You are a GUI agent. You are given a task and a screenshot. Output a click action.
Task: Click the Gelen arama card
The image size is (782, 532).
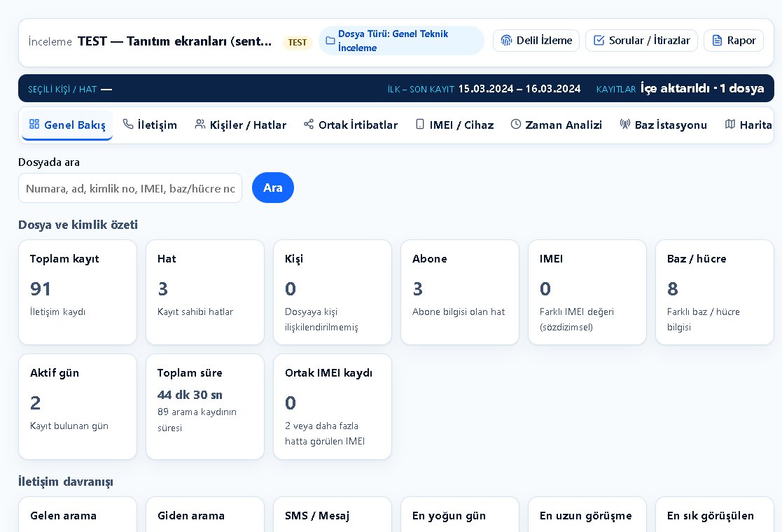(77, 514)
